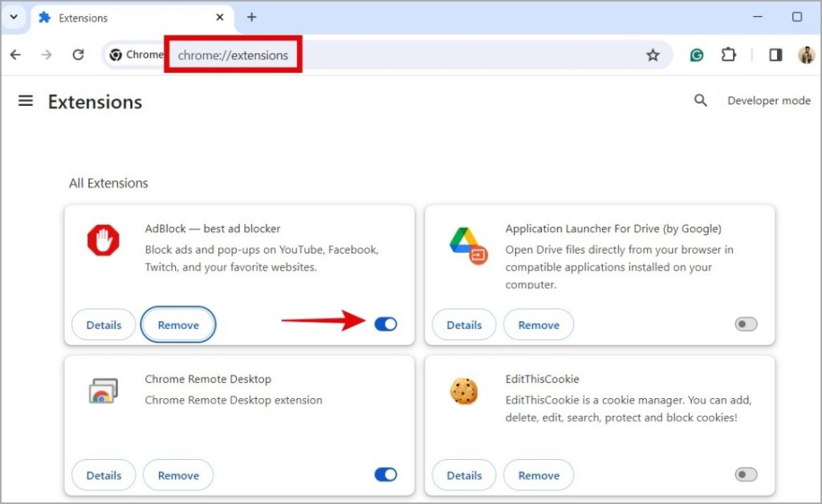Toggle the side panel icon
The height and width of the screenshot is (504, 822).
tap(776, 55)
